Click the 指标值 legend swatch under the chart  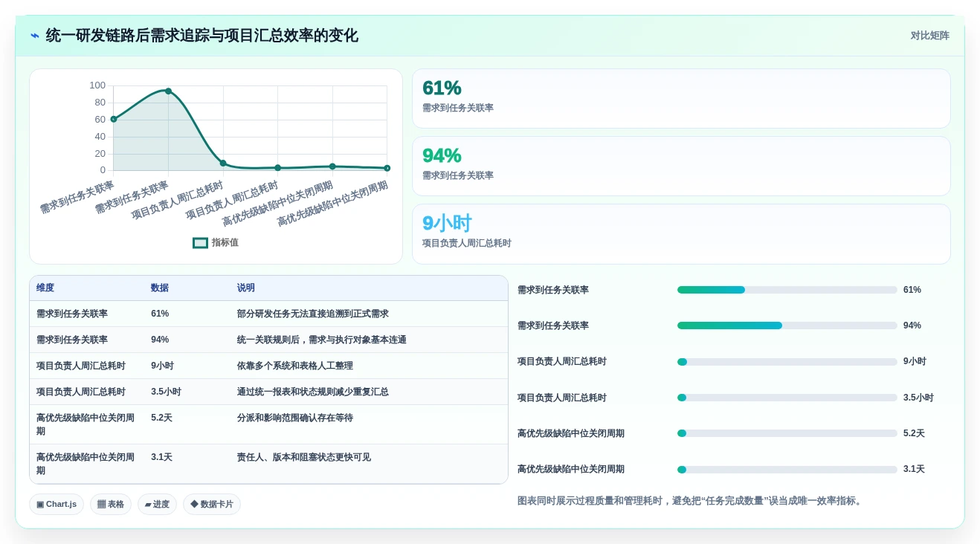[x=200, y=243]
